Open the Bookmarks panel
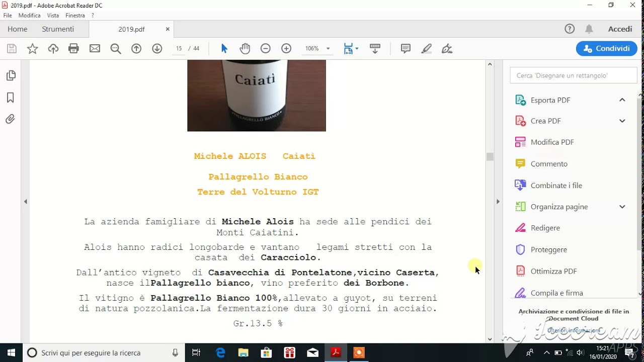The image size is (644, 362). tap(10, 98)
